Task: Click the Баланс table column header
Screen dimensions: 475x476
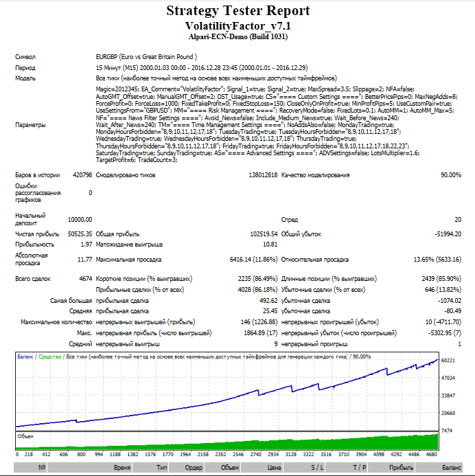Action: click(439, 468)
